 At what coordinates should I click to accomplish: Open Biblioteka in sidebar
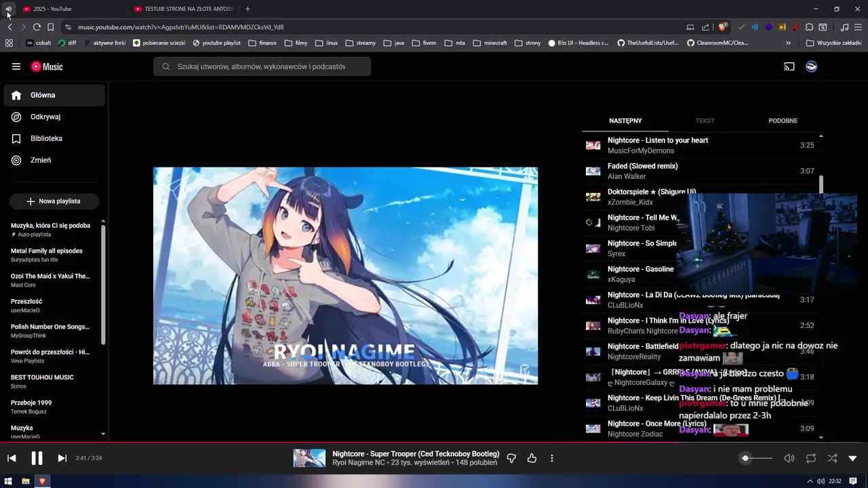[54, 139]
